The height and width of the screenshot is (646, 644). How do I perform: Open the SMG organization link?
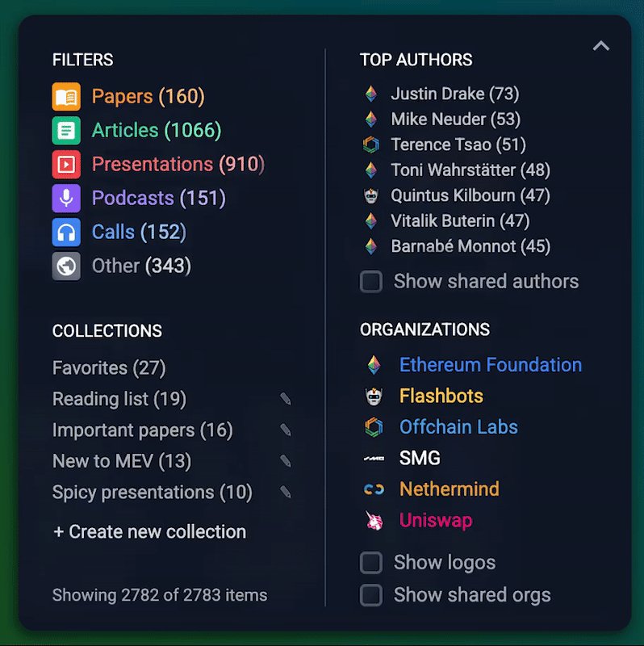click(x=420, y=458)
